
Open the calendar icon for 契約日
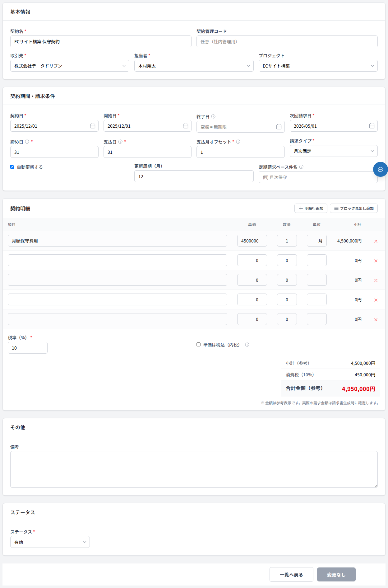[x=93, y=126]
